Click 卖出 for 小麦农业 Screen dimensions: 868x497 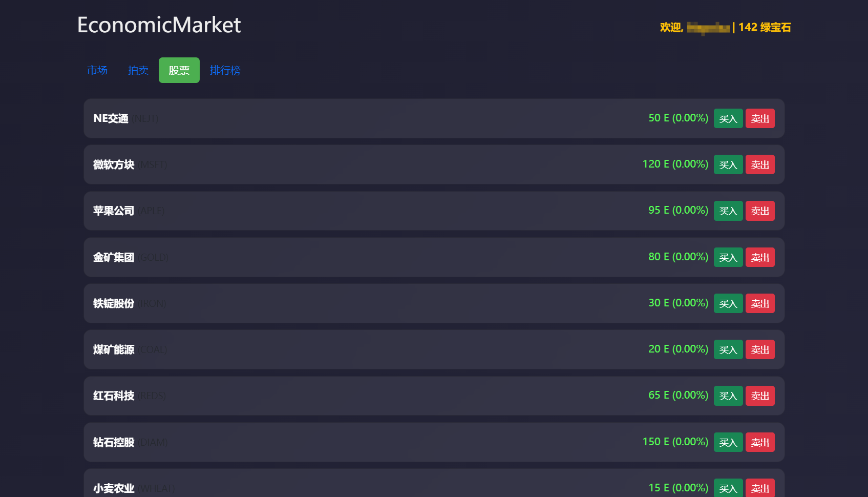click(760, 488)
